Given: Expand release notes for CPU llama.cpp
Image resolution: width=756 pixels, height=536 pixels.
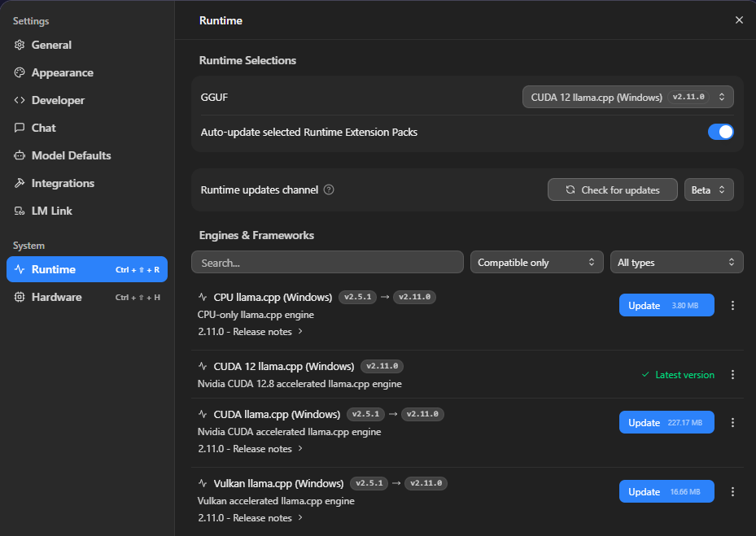Looking at the screenshot, I should coord(250,332).
